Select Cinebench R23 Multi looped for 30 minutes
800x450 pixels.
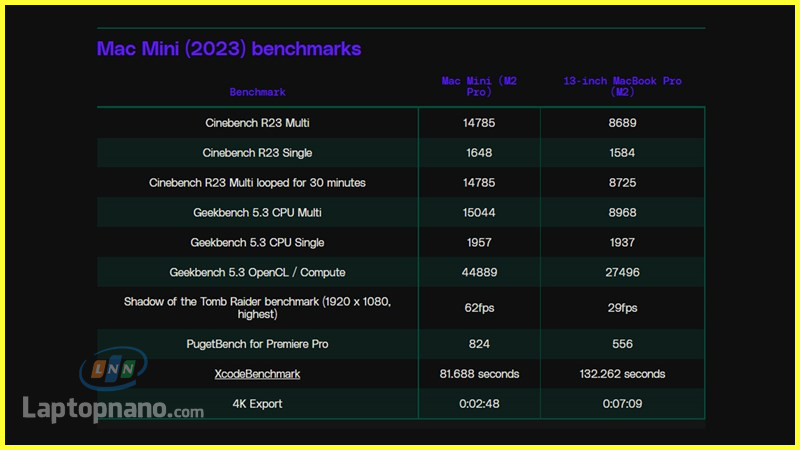pos(257,183)
